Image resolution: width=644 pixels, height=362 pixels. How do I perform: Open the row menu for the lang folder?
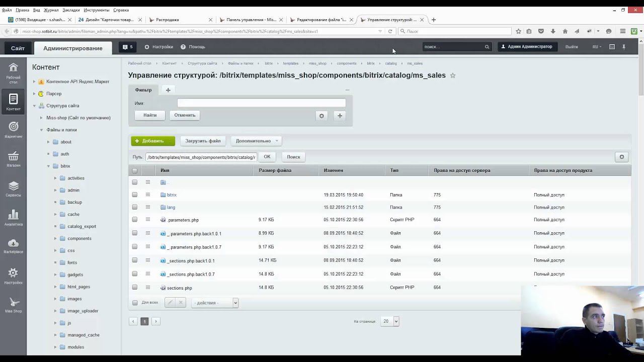click(x=148, y=207)
